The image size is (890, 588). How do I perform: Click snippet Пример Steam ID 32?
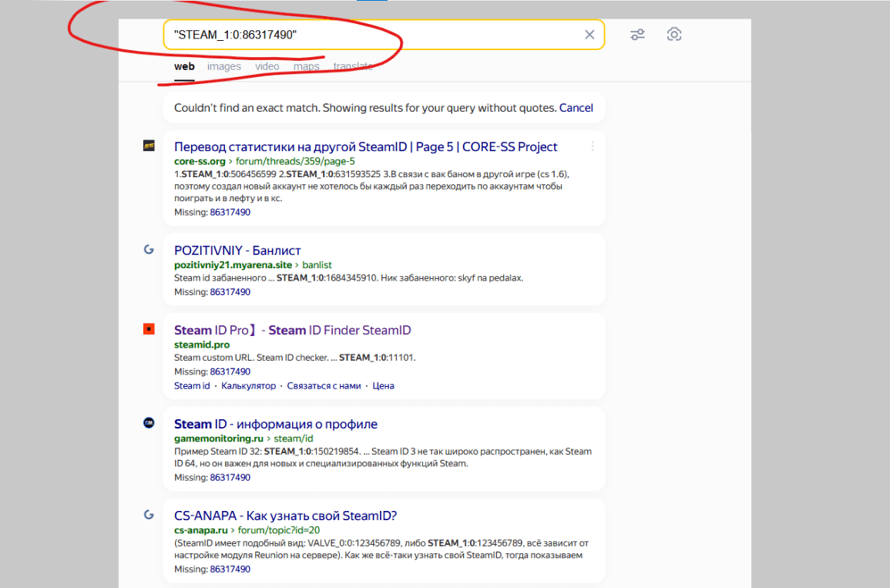point(382,458)
